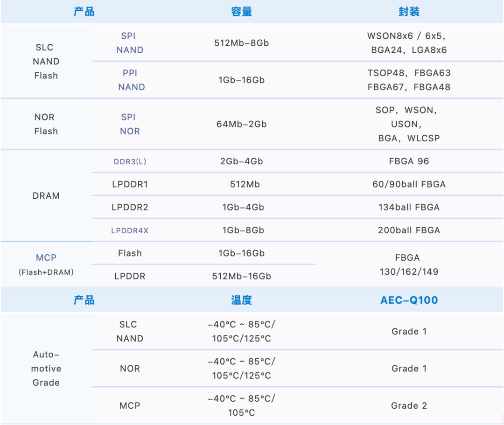Click the WSON8x6 / 6x5 package cell
This screenshot has height=425, width=504.
click(409, 43)
